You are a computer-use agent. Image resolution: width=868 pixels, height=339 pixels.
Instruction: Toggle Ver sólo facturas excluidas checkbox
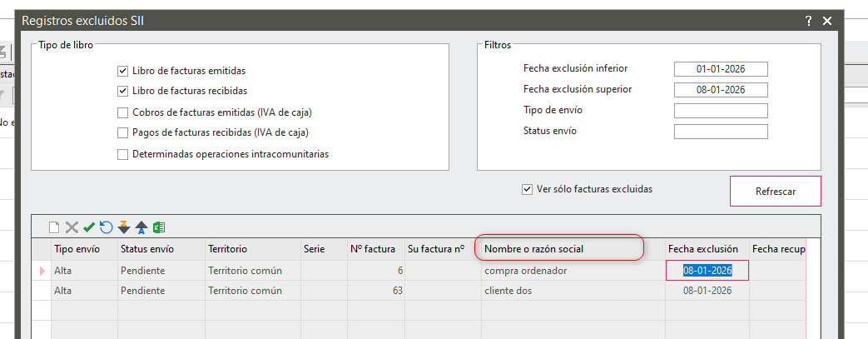[527, 189]
